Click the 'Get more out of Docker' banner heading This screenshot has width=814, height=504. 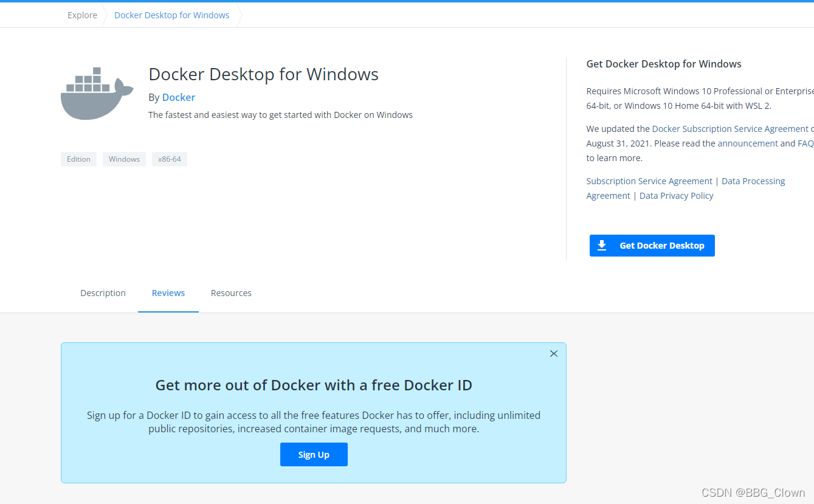[x=314, y=385]
